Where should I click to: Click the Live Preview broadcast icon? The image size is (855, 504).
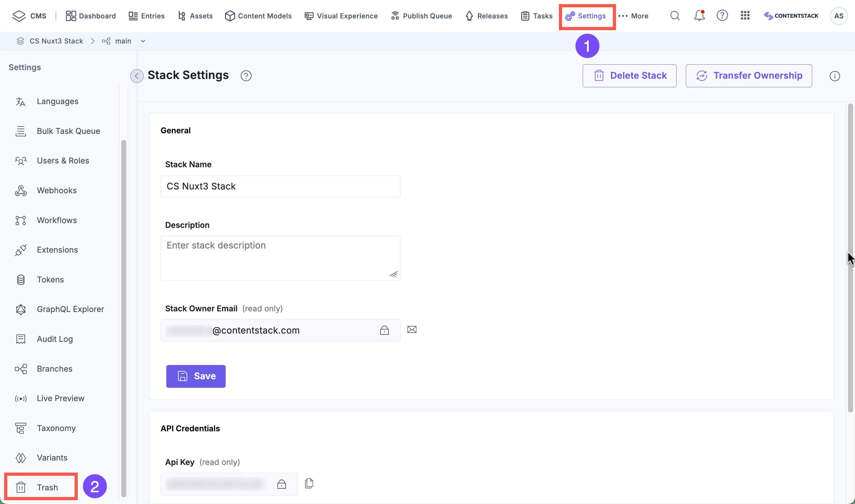pos(21,399)
